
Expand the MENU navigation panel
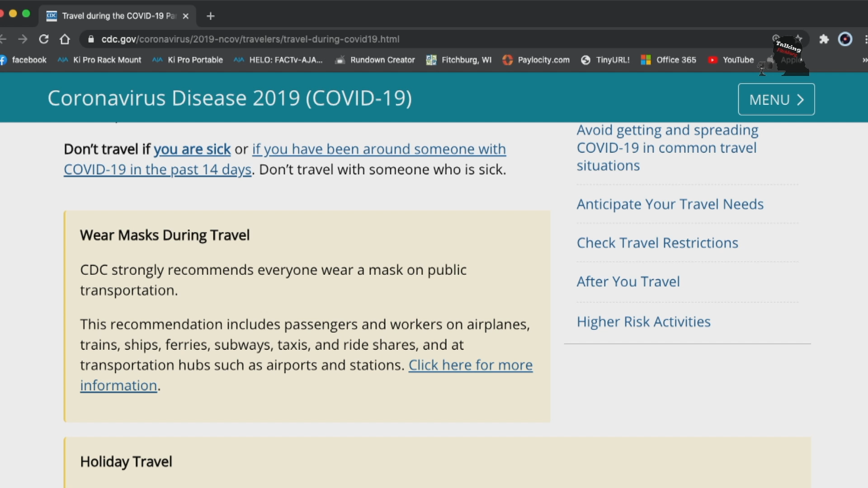pyautogui.click(x=776, y=99)
